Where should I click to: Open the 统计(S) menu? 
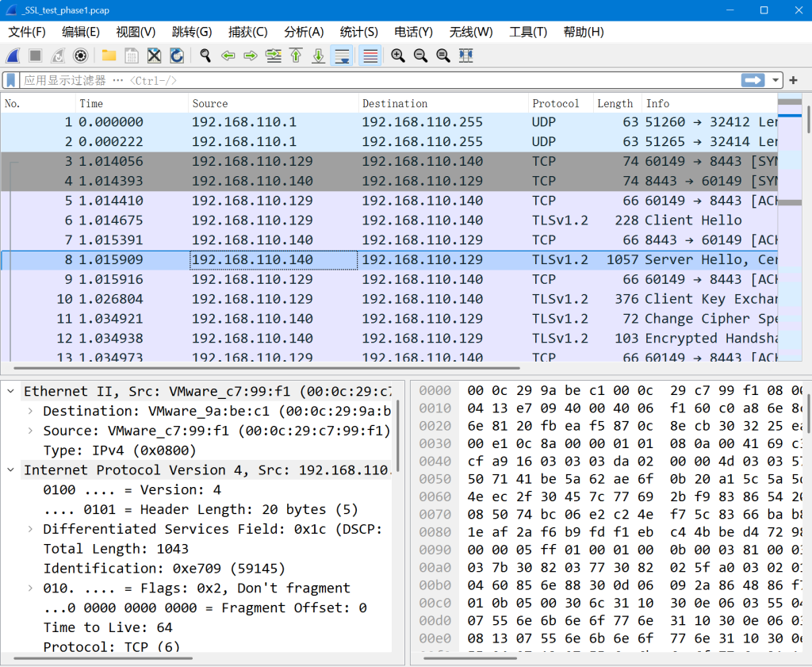(x=358, y=32)
